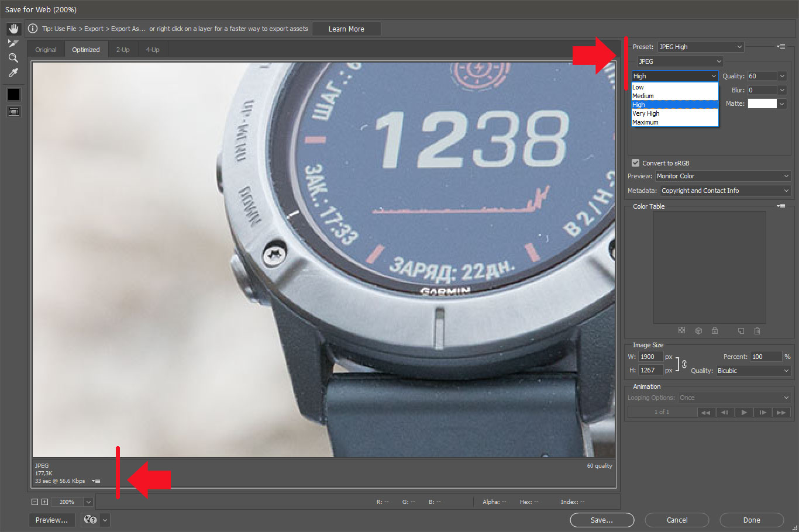Screen dimensions: 799x532
Task: Click the Learn More button
Action: [x=346, y=29]
